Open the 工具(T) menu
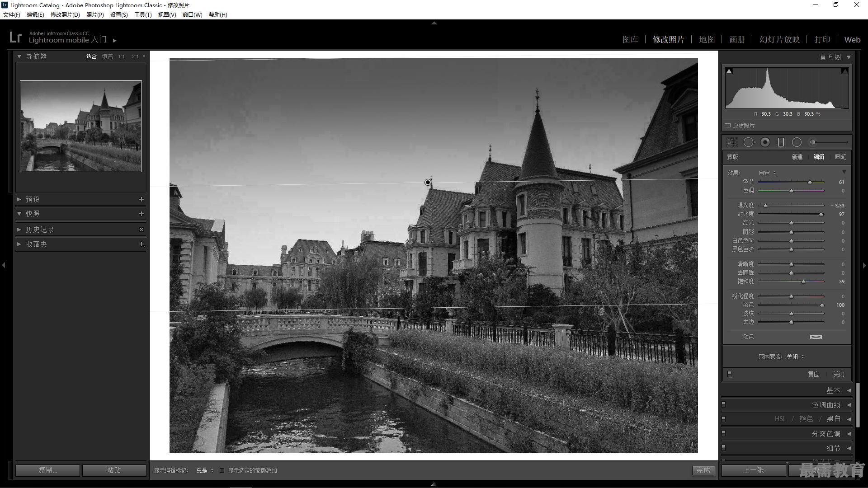Screen dimensions: 868x488 click(143, 15)
